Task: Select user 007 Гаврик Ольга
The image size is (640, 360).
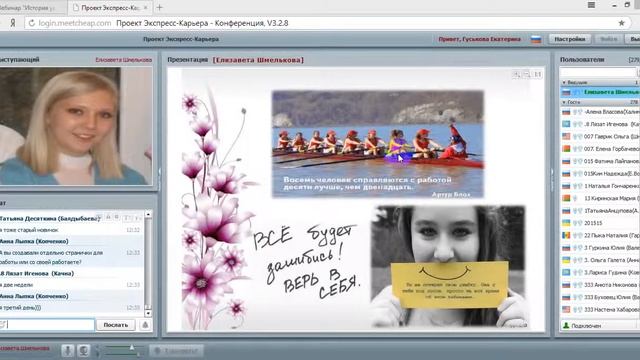Action: pos(600,136)
